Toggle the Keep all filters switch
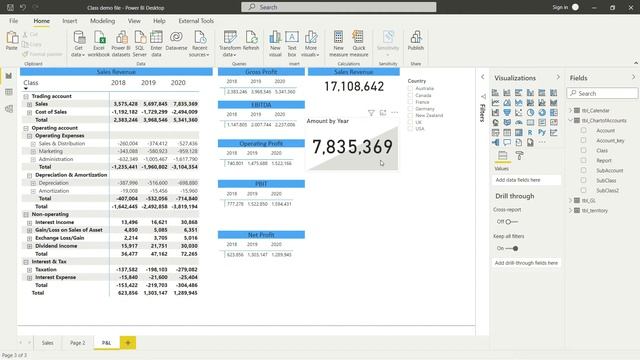The height and width of the screenshot is (360, 640). (x=512, y=248)
